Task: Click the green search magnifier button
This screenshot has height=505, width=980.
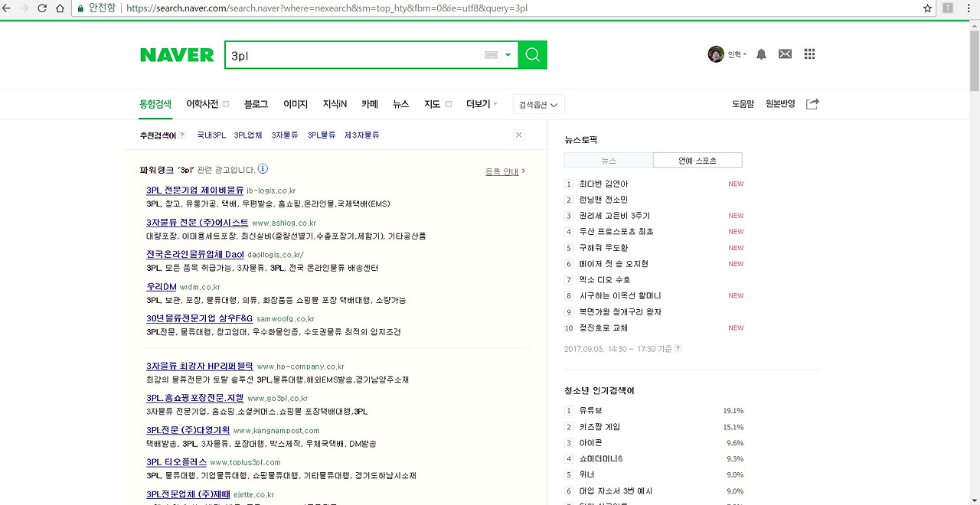Action: pos(533,55)
